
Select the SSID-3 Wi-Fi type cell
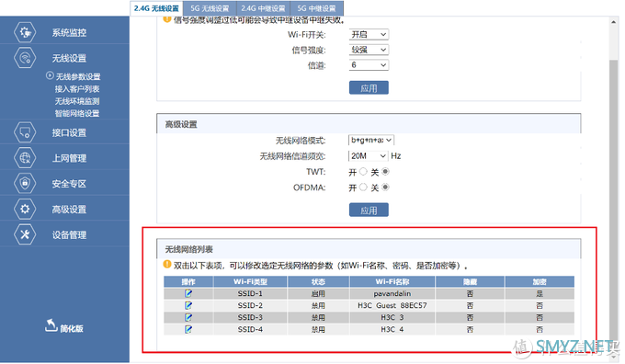[250, 317]
